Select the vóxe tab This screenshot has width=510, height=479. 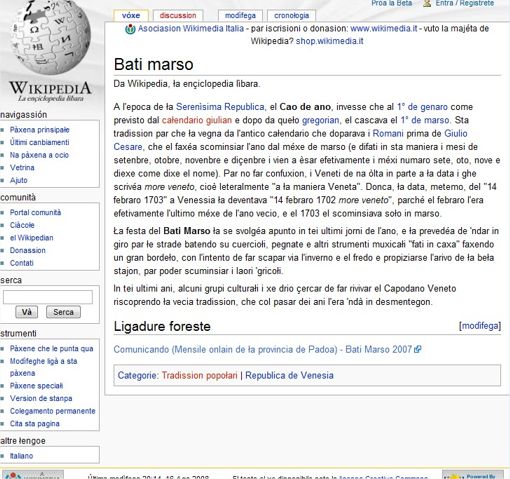(x=131, y=15)
